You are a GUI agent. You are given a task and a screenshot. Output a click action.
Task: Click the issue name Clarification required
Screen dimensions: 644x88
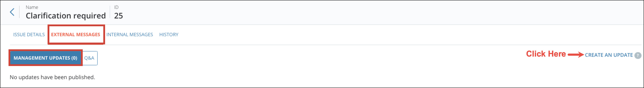pyautogui.click(x=66, y=16)
